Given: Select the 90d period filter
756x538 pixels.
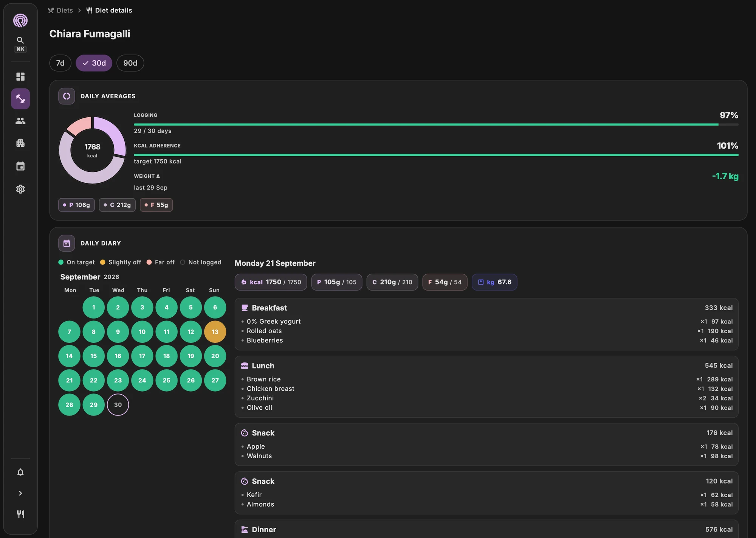Looking at the screenshot, I should coord(130,63).
